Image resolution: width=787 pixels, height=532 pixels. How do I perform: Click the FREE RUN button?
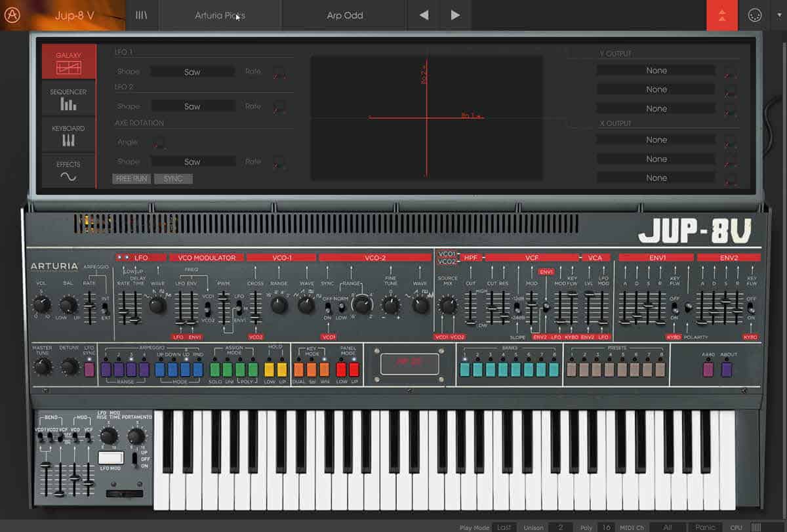[x=131, y=178]
